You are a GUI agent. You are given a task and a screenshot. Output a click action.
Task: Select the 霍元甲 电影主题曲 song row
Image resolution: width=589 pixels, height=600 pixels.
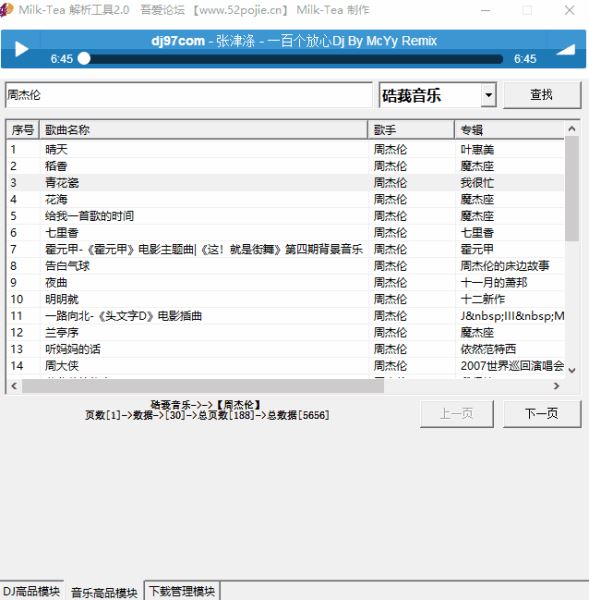[285, 249]
